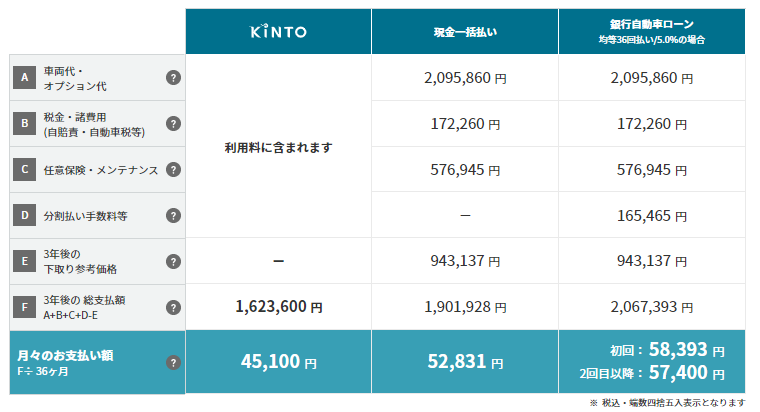This screenshot has width=760, height=412.
Task: Click the 165,465 円 loan fee value
Action: (x=651, y=216)
